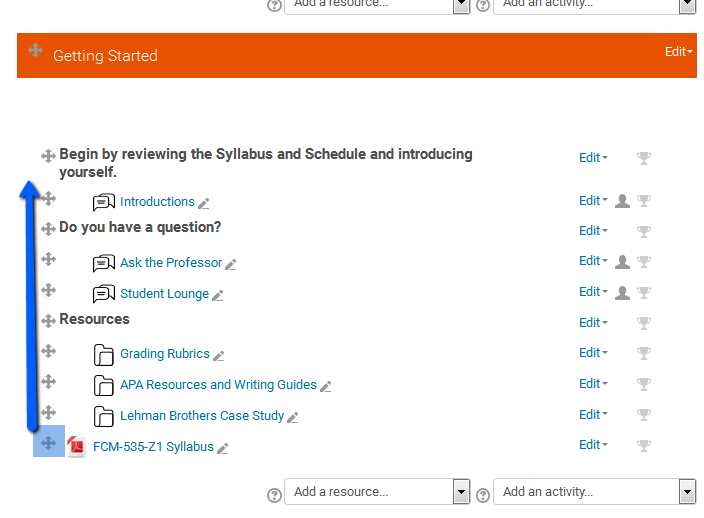Viewport: 704px width, 518px height.
Task: Toggle group mode icon for Ask the Professor
Action: pyautogui.click(x=622, y=261)
